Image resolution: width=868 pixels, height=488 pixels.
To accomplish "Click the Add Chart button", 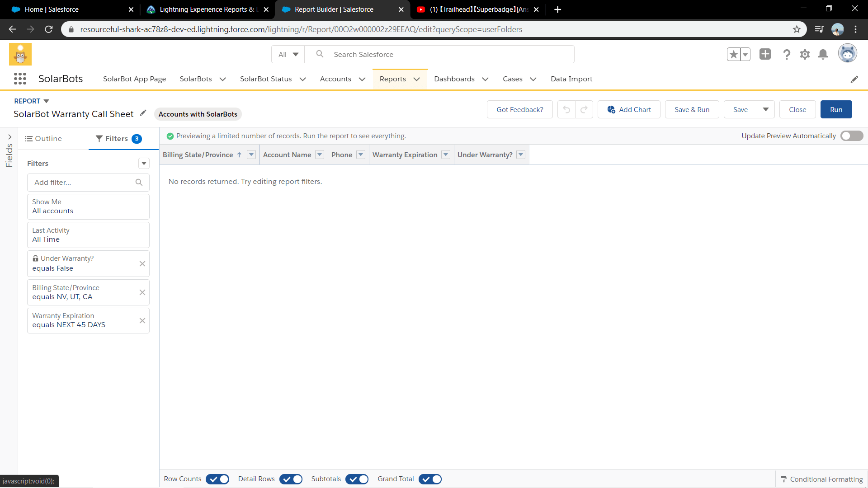I will (x=629, y=109).
